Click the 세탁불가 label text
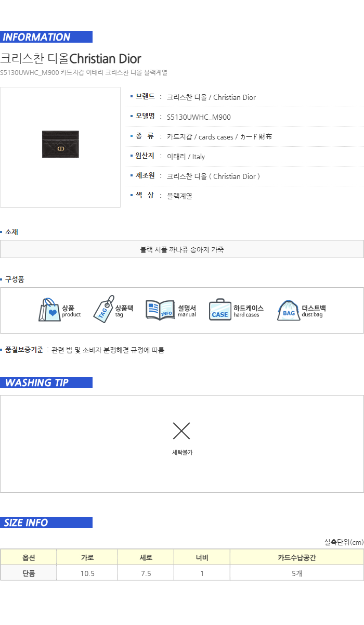This screenshot has width=364, height=625. point(183,453)
